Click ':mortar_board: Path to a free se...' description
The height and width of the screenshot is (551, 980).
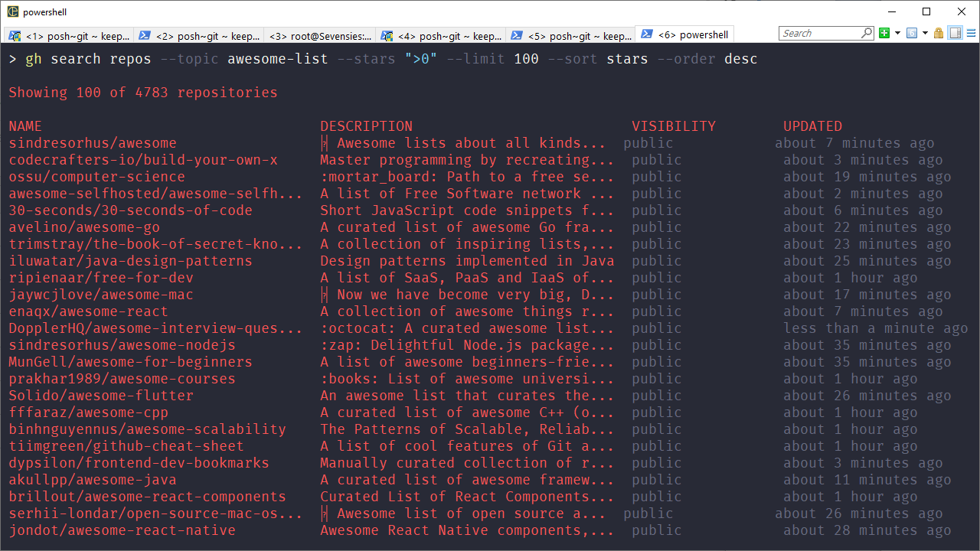click(467, 177)
